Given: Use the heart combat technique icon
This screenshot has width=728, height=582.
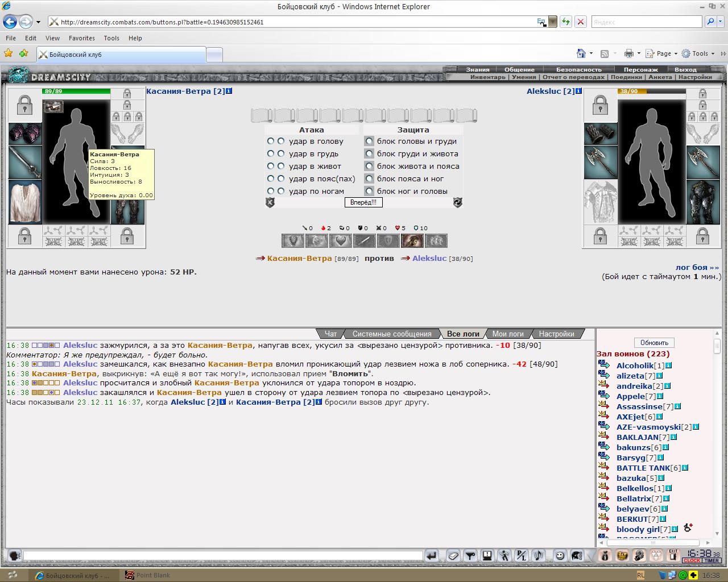Looking at the screenshot, I should [341, 241].
